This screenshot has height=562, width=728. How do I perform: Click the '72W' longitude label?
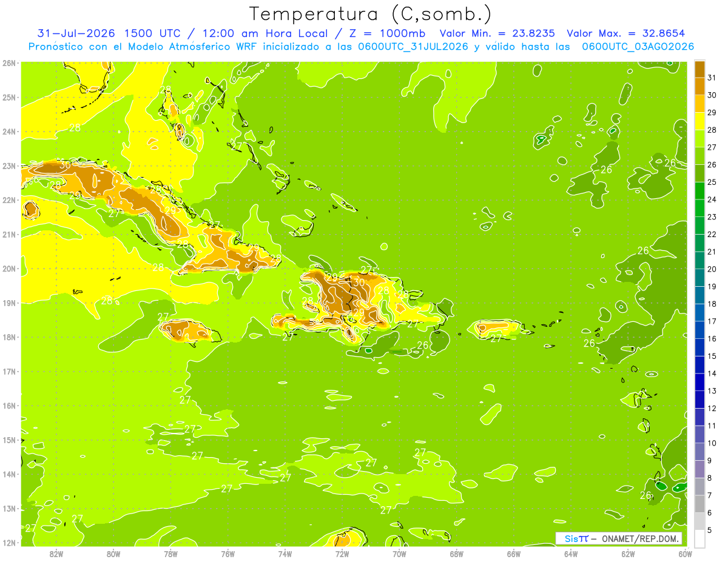point(342,554)
